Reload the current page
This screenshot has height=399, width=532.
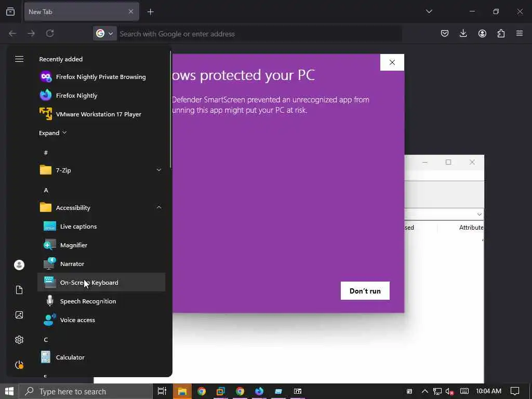(50, 34)
